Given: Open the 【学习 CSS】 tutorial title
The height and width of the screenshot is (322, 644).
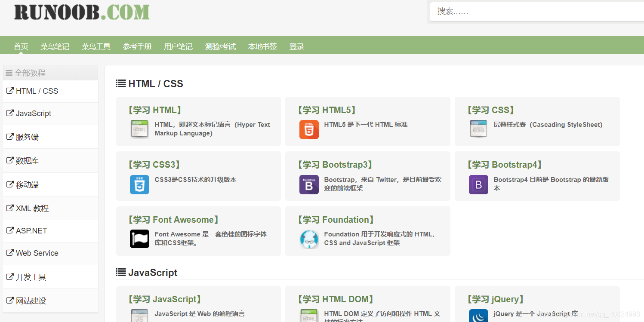Looking at the screenshot, I should (x=491, y=110).
